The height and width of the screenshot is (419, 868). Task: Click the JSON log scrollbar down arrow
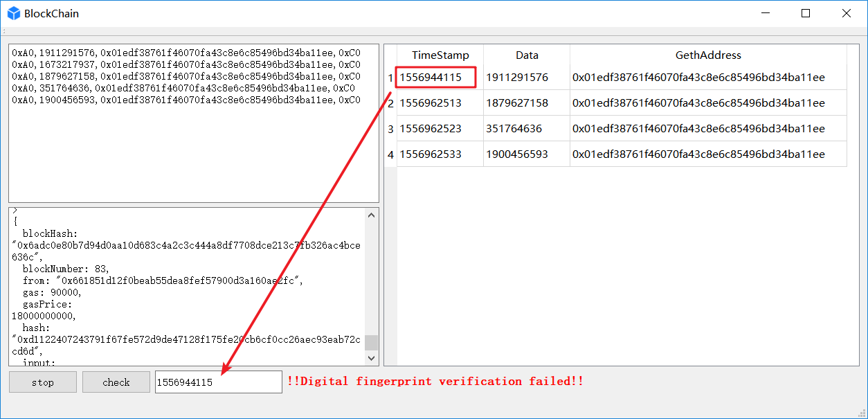coord(372,358)
